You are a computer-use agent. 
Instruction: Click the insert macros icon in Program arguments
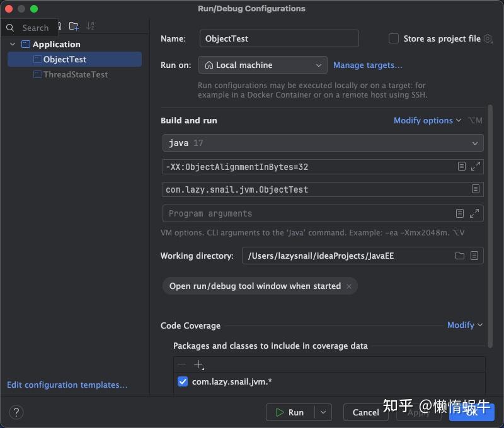tap(460, 213)
